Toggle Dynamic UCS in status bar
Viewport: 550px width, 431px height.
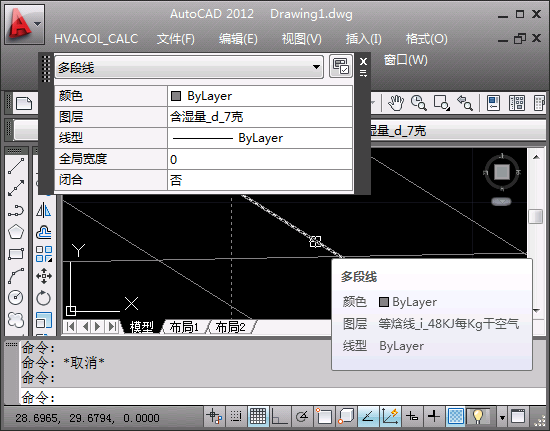click(x=390, y=416)
